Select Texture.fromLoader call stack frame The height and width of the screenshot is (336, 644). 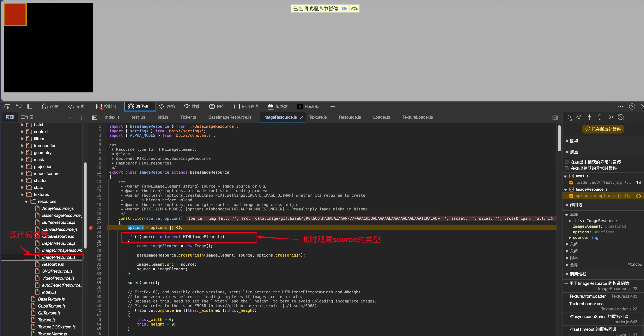point(603,296)
